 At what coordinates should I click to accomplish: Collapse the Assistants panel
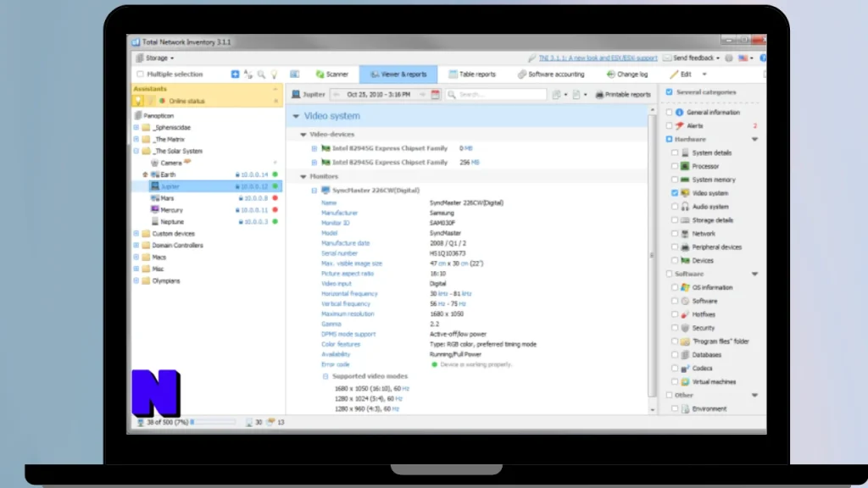point(275,88)
